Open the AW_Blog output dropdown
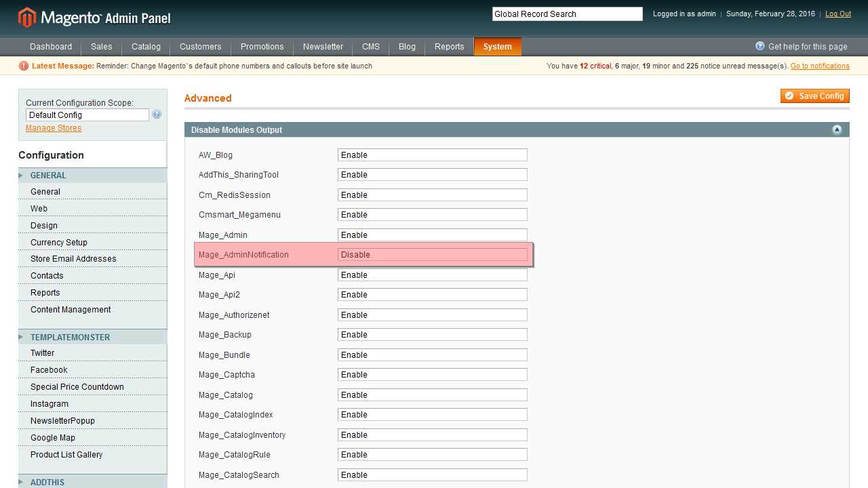The width and height of the screenshot is (868, 488). [433, 155]
